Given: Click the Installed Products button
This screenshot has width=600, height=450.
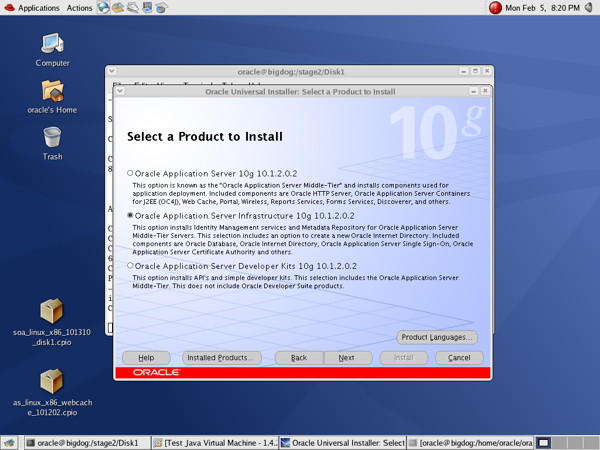Looking at the screenshot, I should click(221, 357).
